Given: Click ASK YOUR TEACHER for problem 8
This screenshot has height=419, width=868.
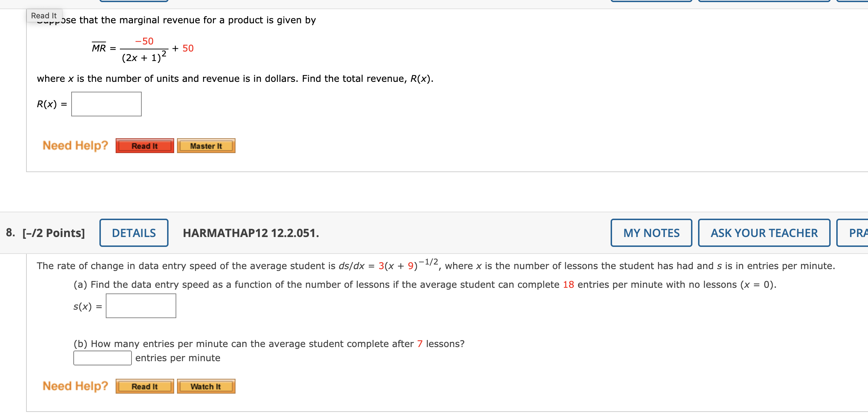Looking at the screenshot, I should click(x=764, y=233).
